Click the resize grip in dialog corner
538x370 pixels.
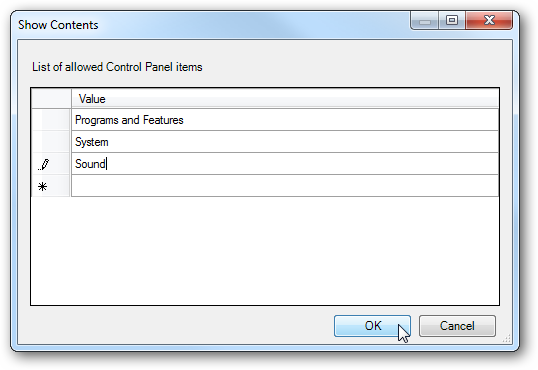click(x=506, y=339)
